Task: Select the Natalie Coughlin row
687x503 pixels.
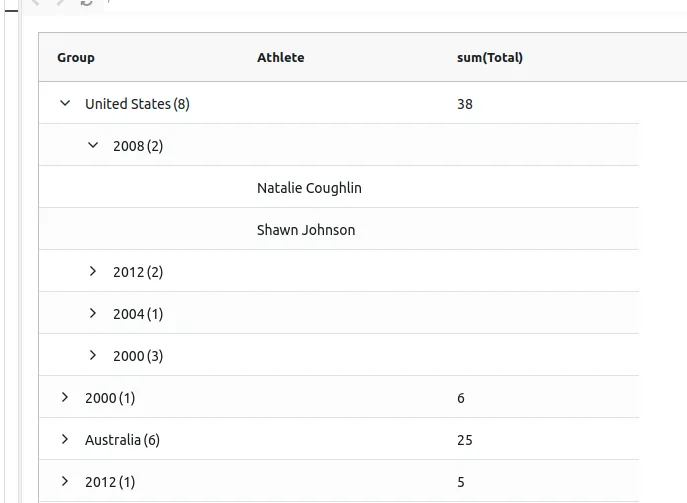Action: click(x=309, y=188)
